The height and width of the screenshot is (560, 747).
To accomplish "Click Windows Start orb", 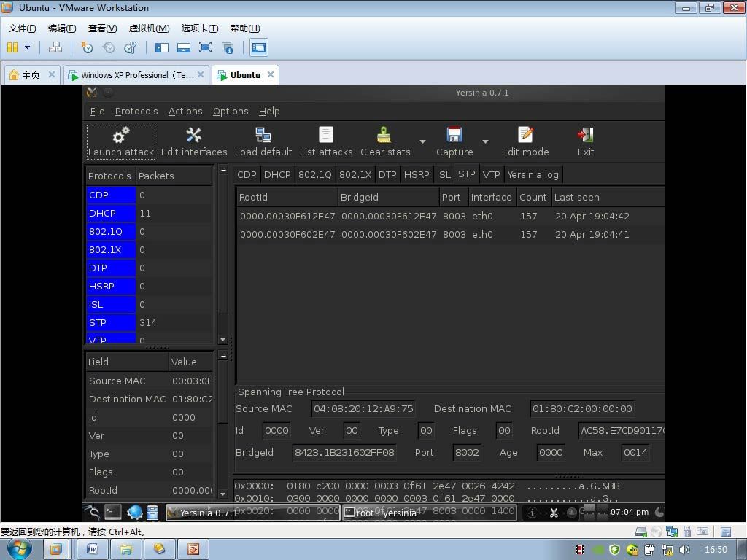I will tap(19, 548).
